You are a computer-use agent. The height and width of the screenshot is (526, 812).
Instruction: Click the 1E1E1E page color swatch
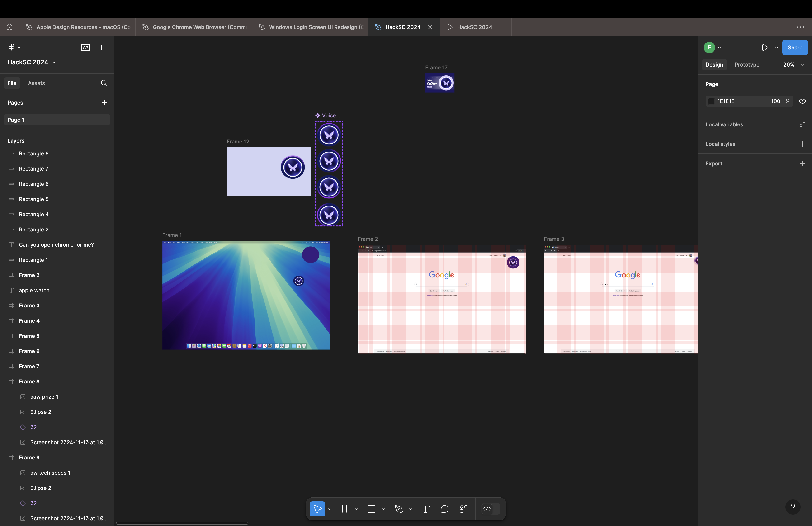click(711, 101)
